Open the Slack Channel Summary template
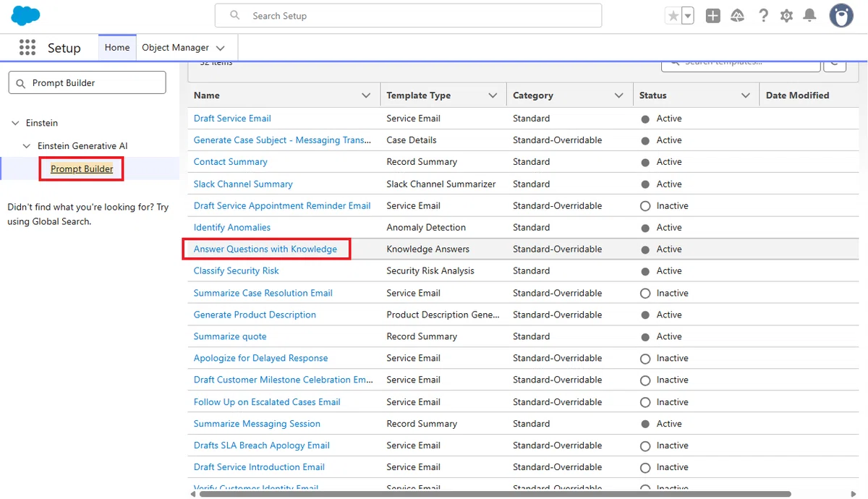 point(243,184)
